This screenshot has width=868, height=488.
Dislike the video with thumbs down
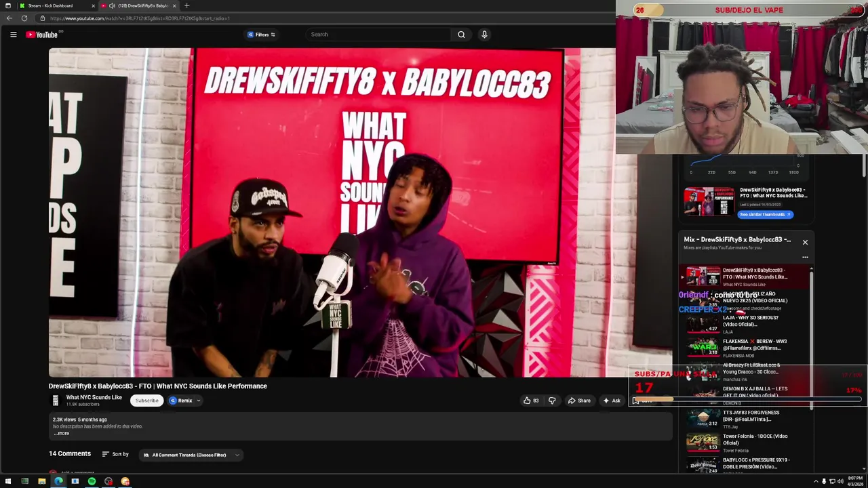tap(552, 401)
